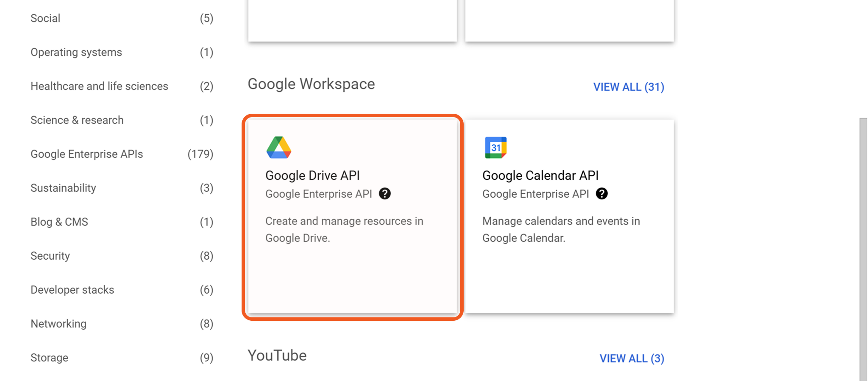Filter results by Security
Viewport: 868px width, 381px height.
[50, 256]
